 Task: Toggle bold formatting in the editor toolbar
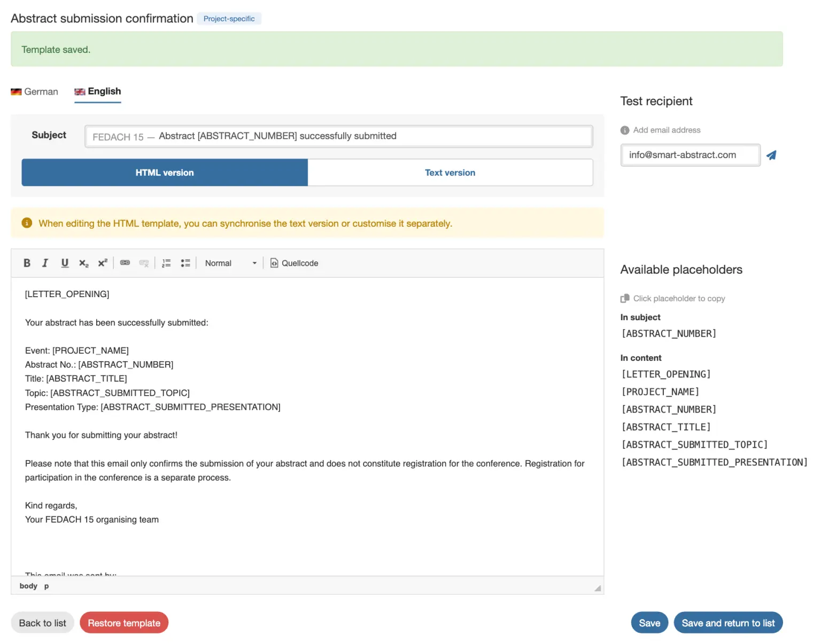pos(27,263)
